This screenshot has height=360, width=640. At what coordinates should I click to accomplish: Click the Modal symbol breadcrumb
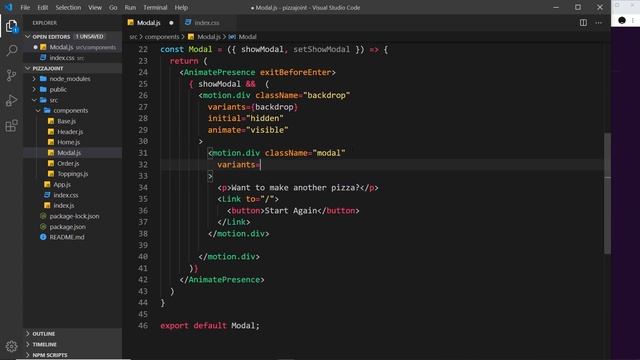[247, 37]
